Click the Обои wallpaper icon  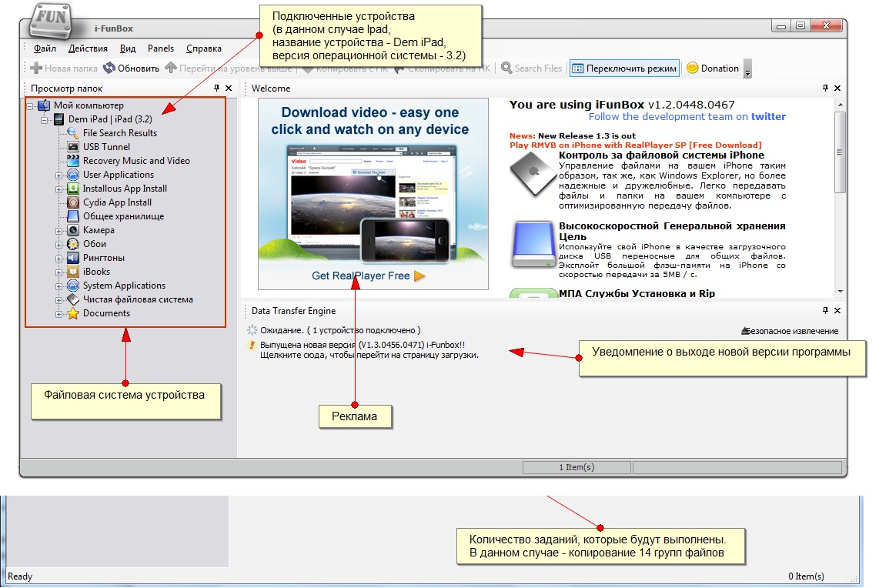click(x=73, y=244)
